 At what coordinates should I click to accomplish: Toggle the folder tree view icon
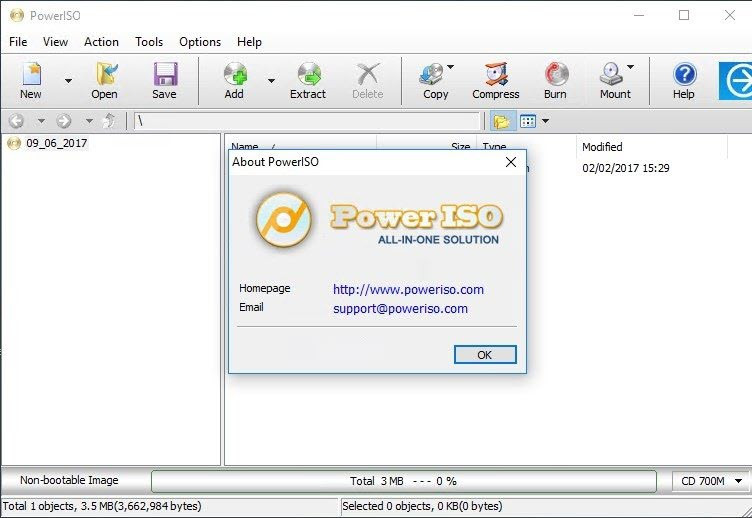(502, 121)
